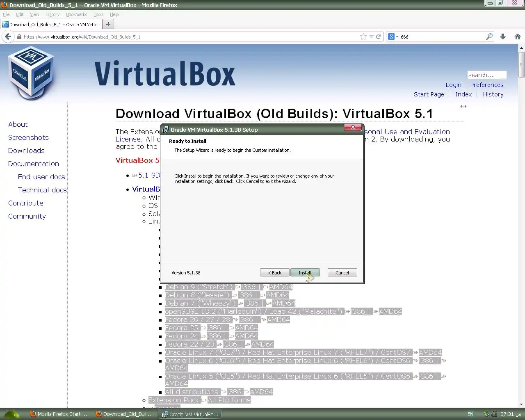The height and width of the screenshot is (420, 525).
Task: Click the Debian 7 Wheezy AMD64 link
Action: (284, 303)
